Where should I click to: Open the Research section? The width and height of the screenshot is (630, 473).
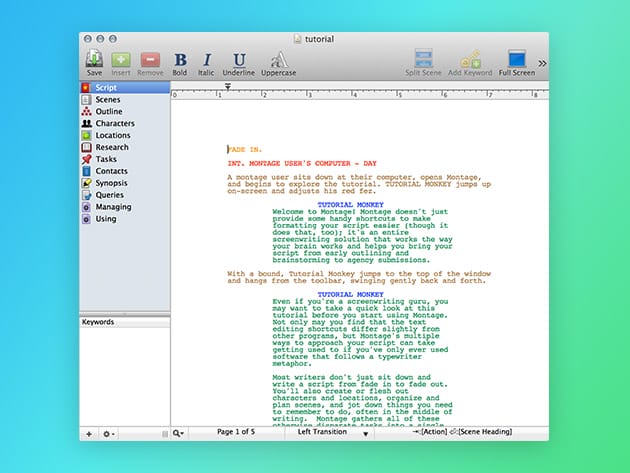[x=125, y=147]
